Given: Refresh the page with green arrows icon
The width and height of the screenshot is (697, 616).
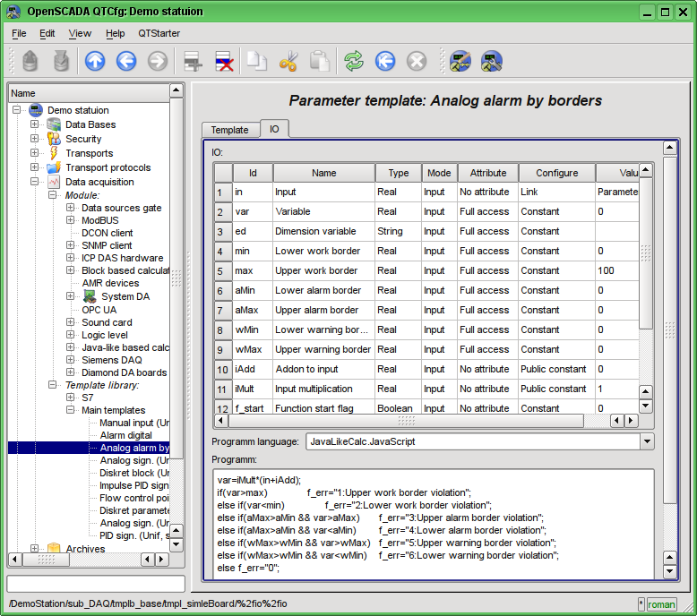Looking at the screenshot, I should (354, 61).
